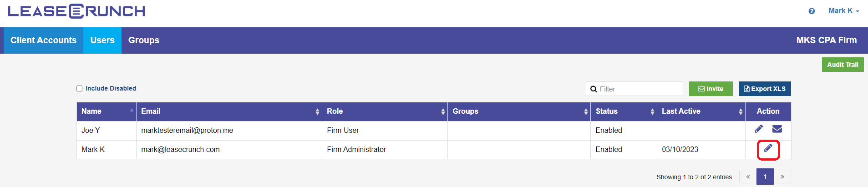
Task: Export the user list with Export XLS
Action: [x=765, y=89]
